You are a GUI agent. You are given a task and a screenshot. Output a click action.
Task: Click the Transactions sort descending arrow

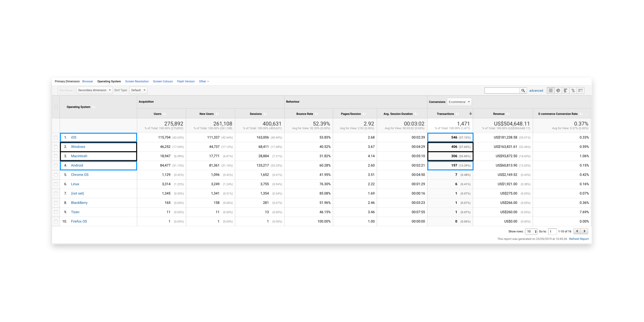[470, 113]
